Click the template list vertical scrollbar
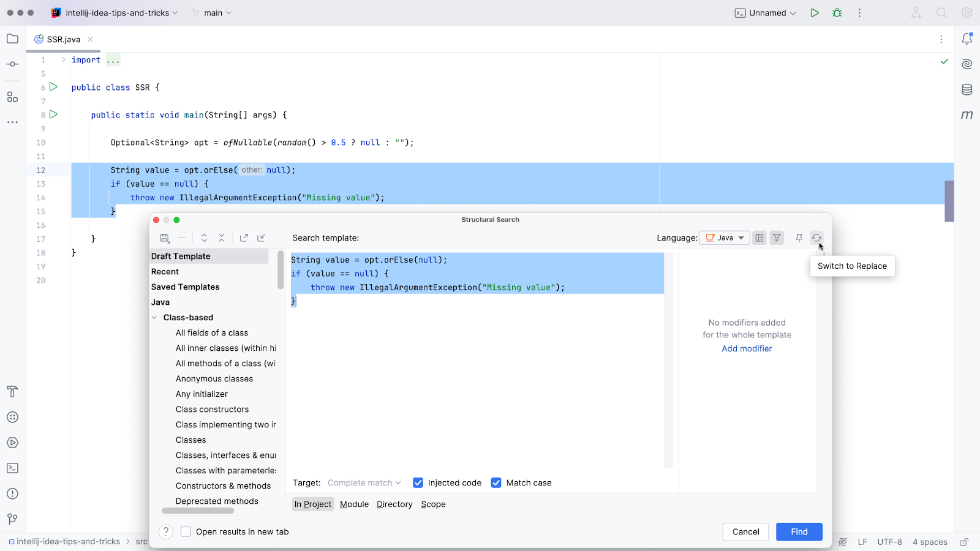 (x=281, y=269)
